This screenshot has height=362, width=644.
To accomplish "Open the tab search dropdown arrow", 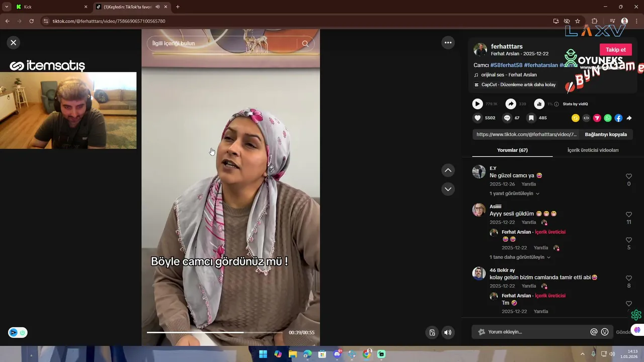I will pos(6,7).
